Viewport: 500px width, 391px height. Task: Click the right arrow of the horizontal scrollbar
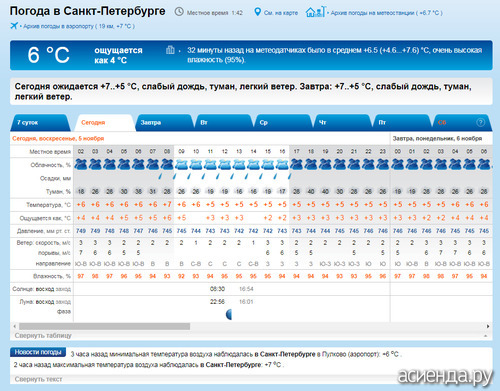click(488, 326)
